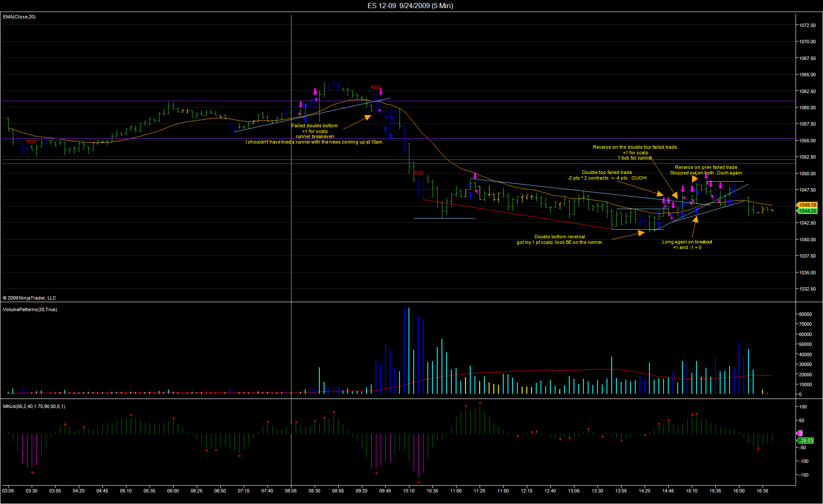The height and width of the screenshot is (504, 823).
Task: Click the orange 1045.16 EMA price marker
Action: (x=808, y=205)
